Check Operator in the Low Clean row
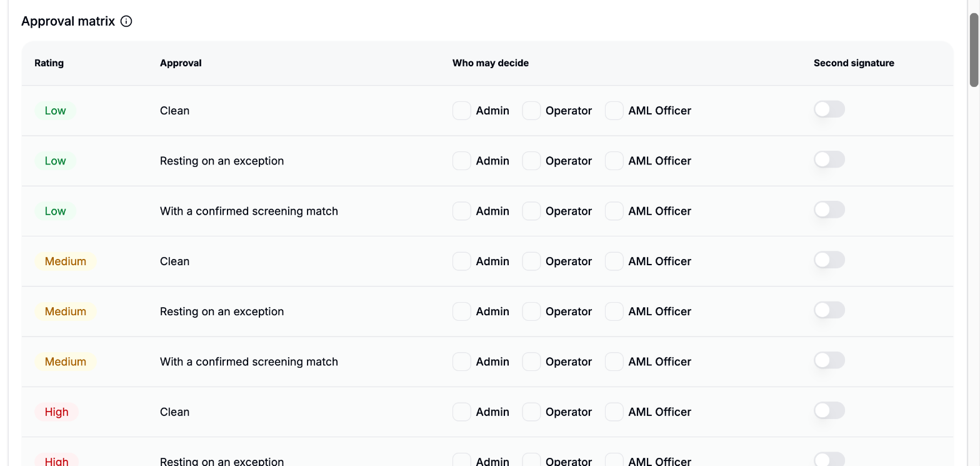Viewport: 980px width, 466px height. tap(531, 111)
